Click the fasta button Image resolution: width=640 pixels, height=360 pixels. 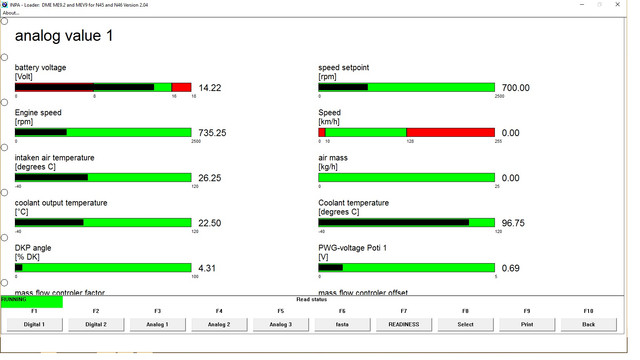342,324
